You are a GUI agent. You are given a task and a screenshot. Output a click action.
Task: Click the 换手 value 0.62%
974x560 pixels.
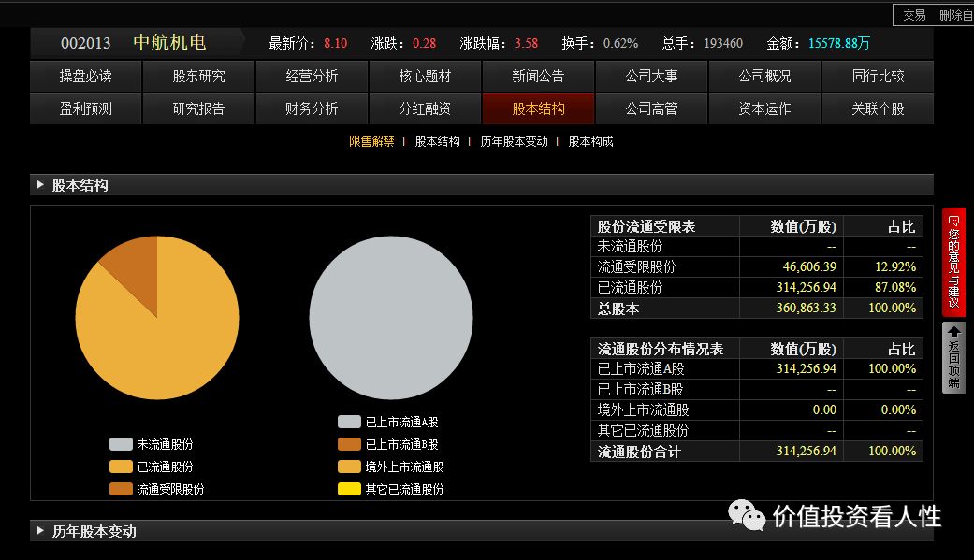(x=620, y=43)
